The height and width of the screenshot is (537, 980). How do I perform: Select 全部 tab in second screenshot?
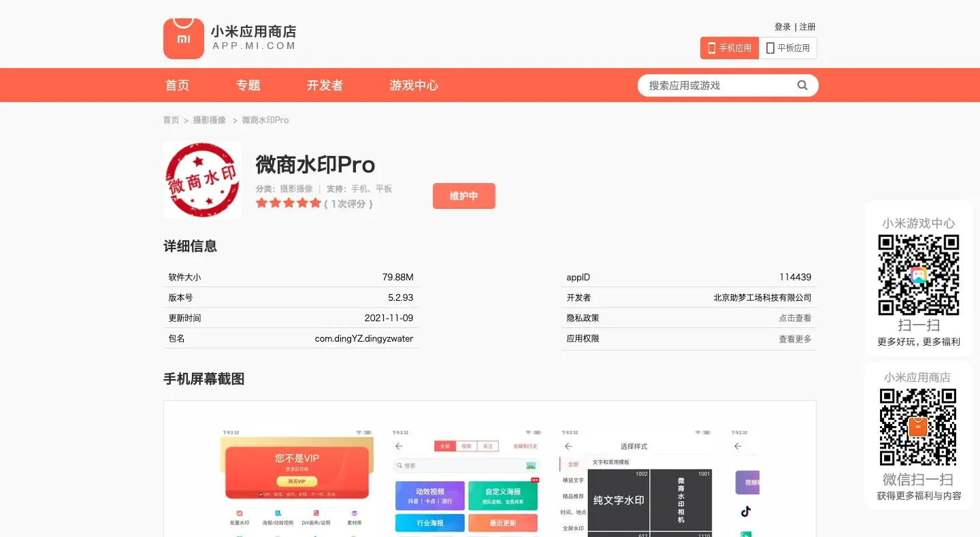(444, 446)
